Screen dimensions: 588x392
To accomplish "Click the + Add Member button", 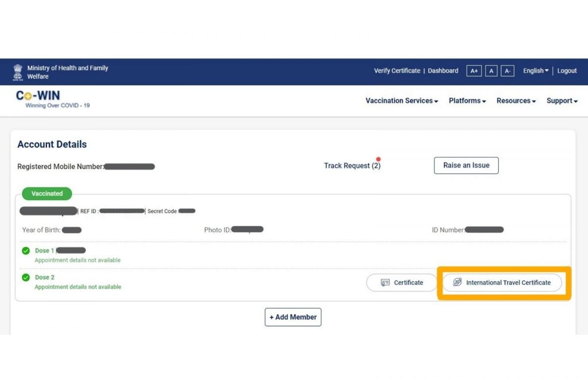I will (293, 317).
